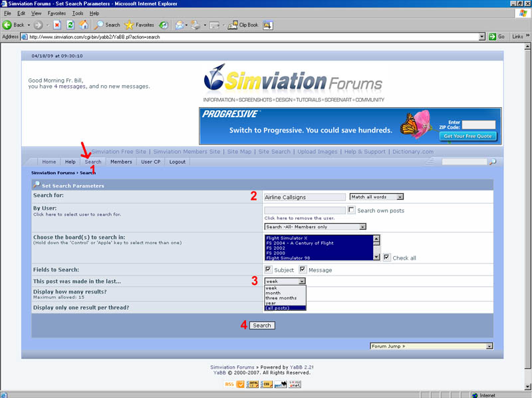Open the Forum Jump dropdown
Image resolution: width=532 pixels, height=398 pixels.
tap(432, 346)
